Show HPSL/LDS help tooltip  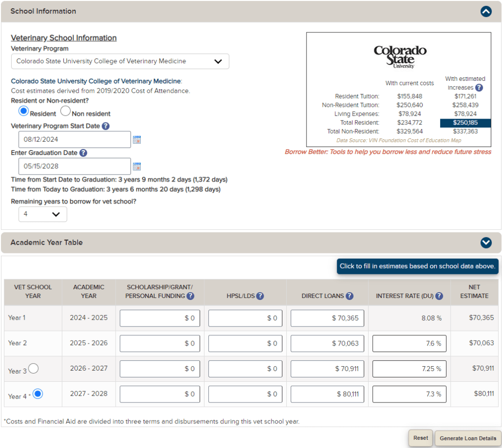[x=260, y=296]
